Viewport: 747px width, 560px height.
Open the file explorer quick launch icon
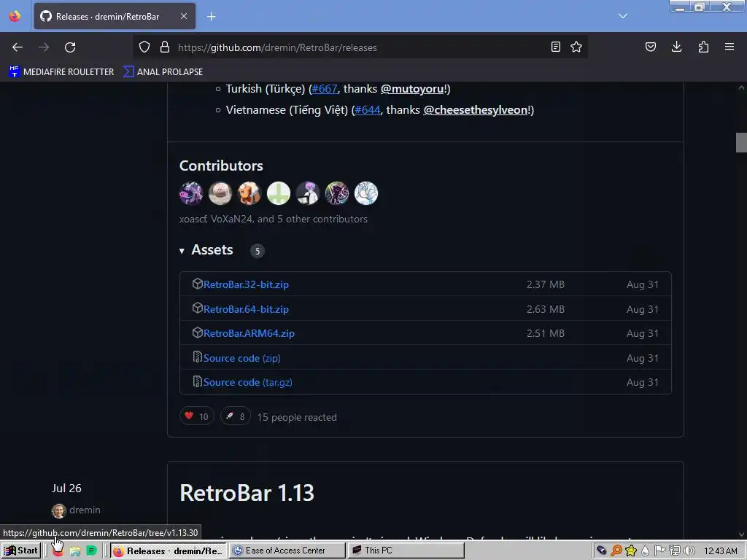click(75, 551)
